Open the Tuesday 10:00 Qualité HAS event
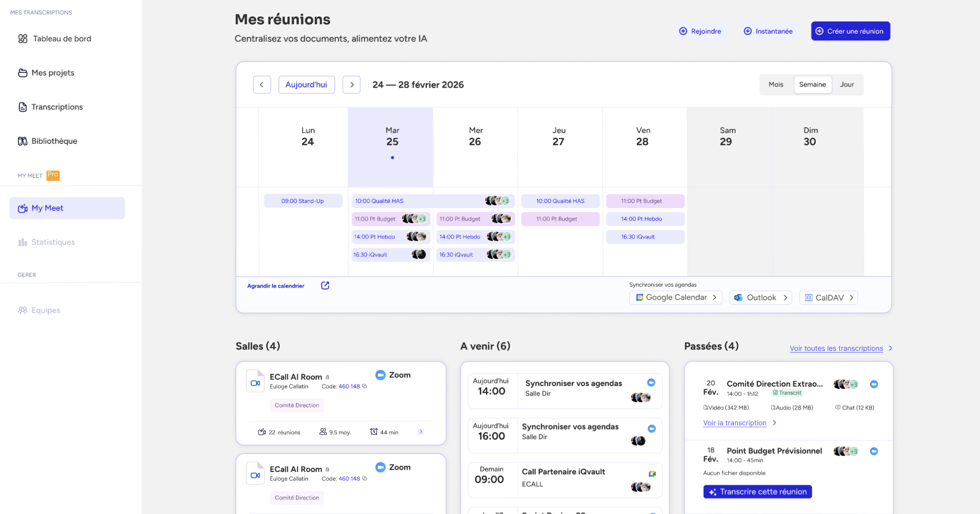The height and width of the screenshot is (514, 980). point(432,201)
